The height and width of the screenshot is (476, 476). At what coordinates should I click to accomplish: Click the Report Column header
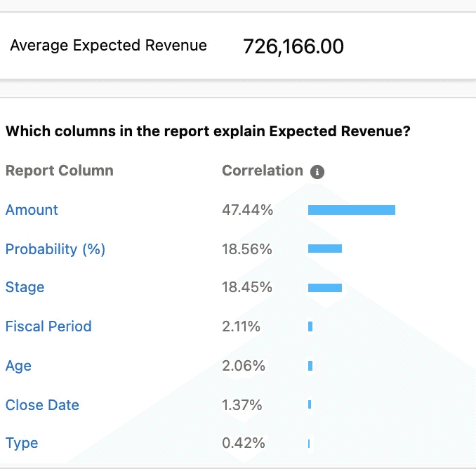(x=60, y=171)
